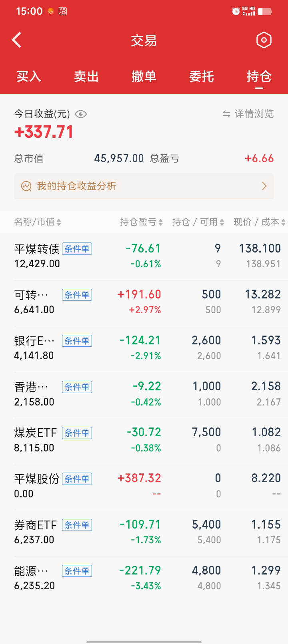This screenshot has height=644, width=288.
Task: Open the hexagon settings icon
Action: click(x=264, y=40)
